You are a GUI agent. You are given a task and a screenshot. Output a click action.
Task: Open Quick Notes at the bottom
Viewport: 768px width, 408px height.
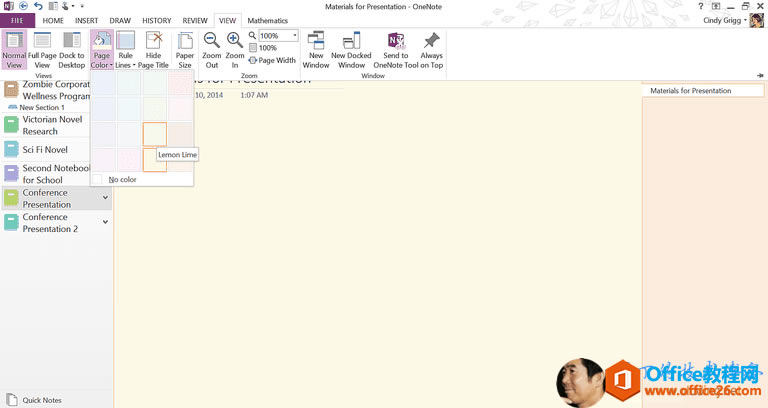tap(34, 400)
